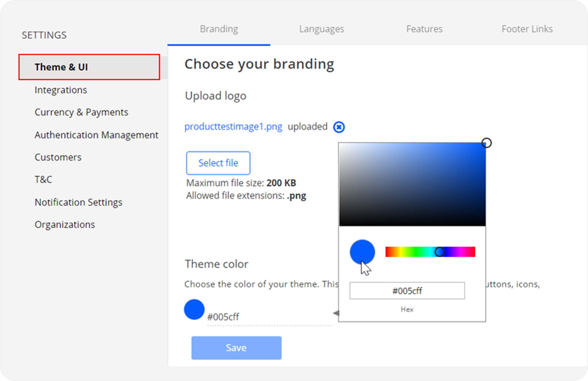Click the saturation picker circle handle

[486, 143]
